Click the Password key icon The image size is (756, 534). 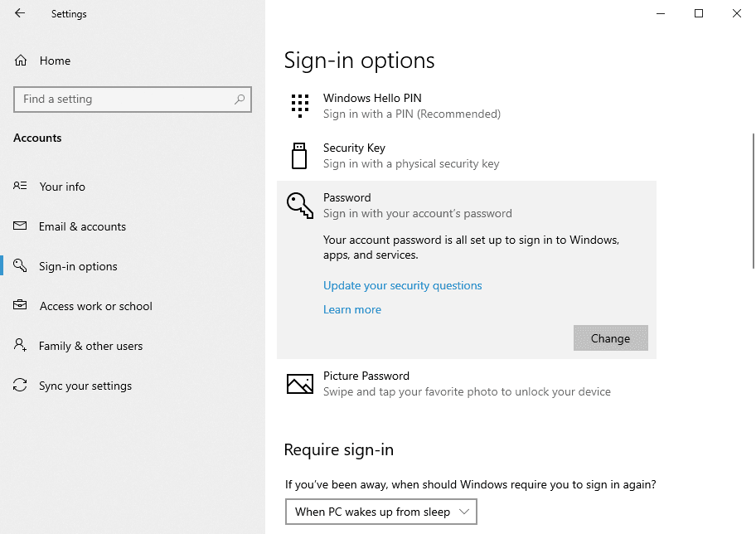pyautogui.click(x=299, y=206)
